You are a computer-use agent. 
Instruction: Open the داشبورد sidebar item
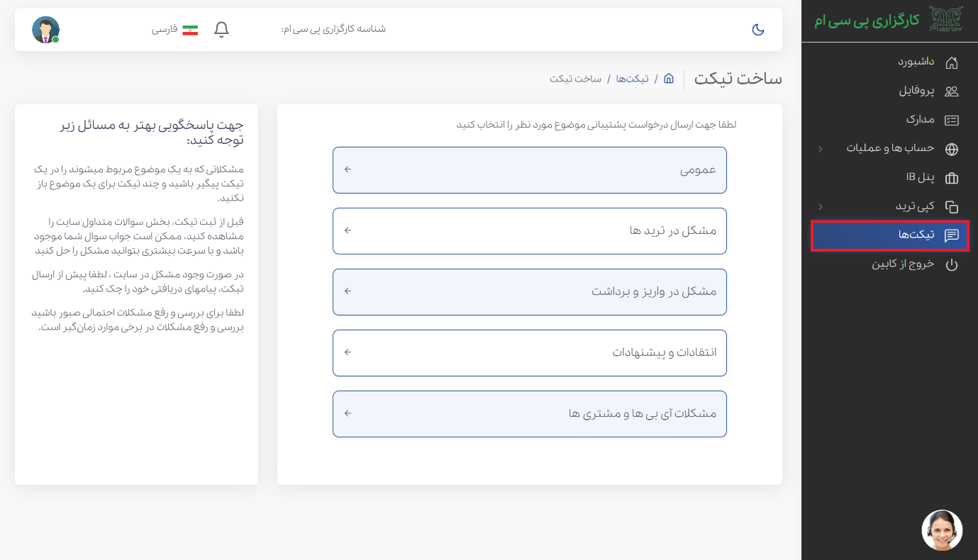coord(916,62)
